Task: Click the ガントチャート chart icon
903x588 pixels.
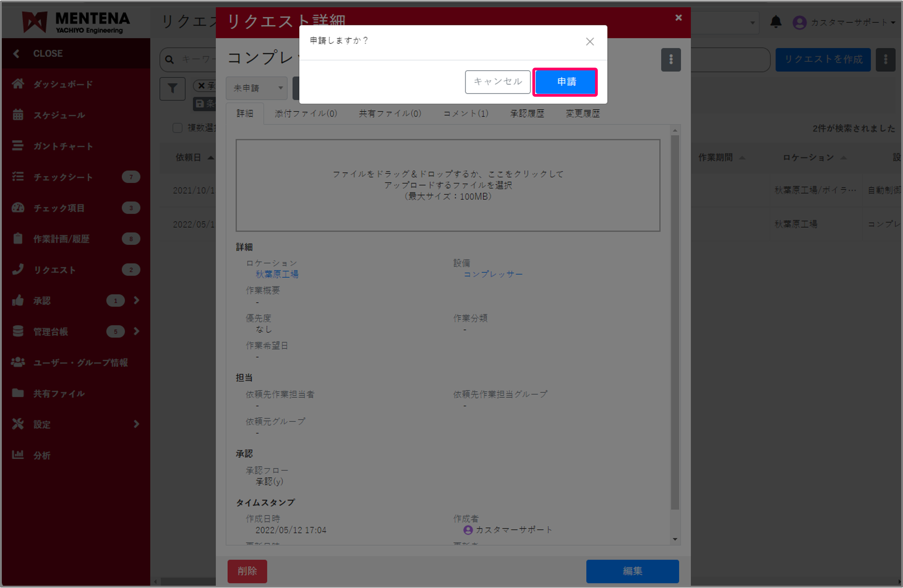Action: coord(18,146)
